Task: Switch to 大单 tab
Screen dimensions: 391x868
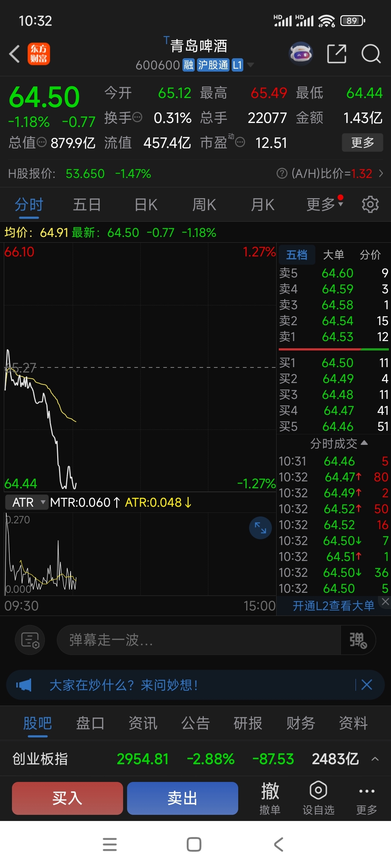Action: point(333,255)
